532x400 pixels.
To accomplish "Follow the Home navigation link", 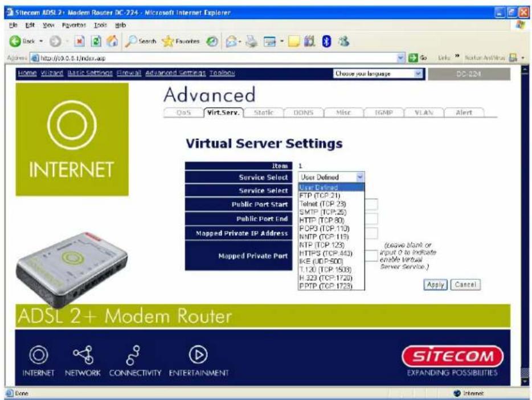I will (x=27, y=73).
